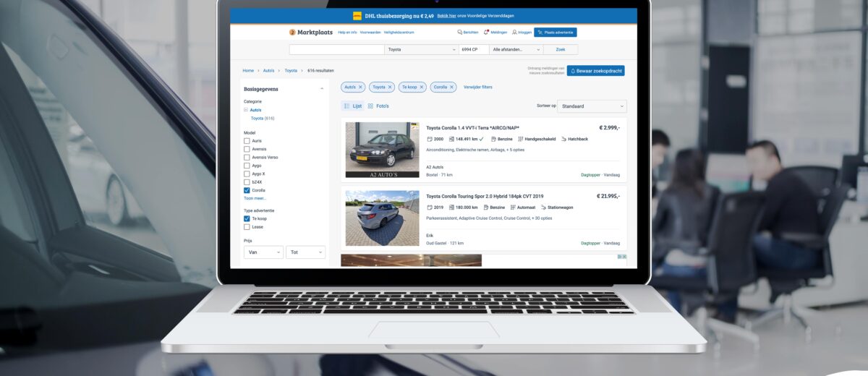This screenshot has height=376, width=868.
Task: Switch to Lijst view
Action: click(x=352, y=106)
